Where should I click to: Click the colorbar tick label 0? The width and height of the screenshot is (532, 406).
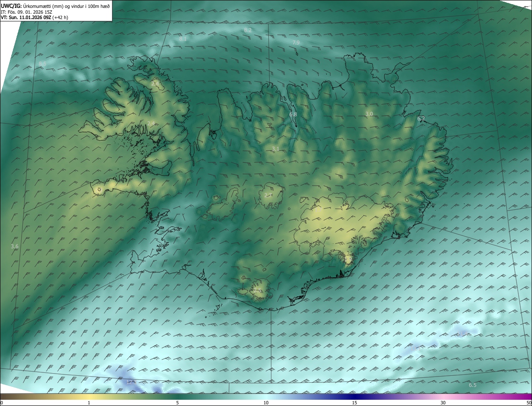2,403
